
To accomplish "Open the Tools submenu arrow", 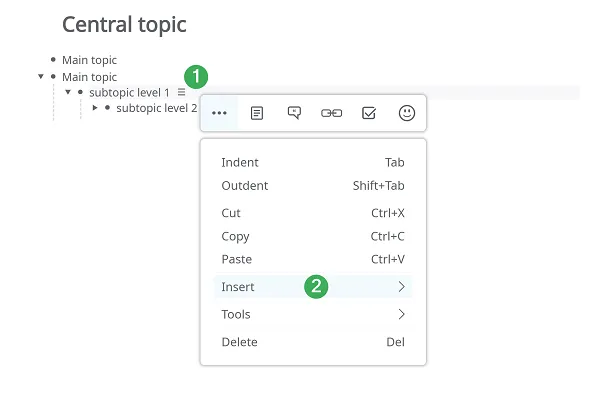I will (x=401, y=314).
